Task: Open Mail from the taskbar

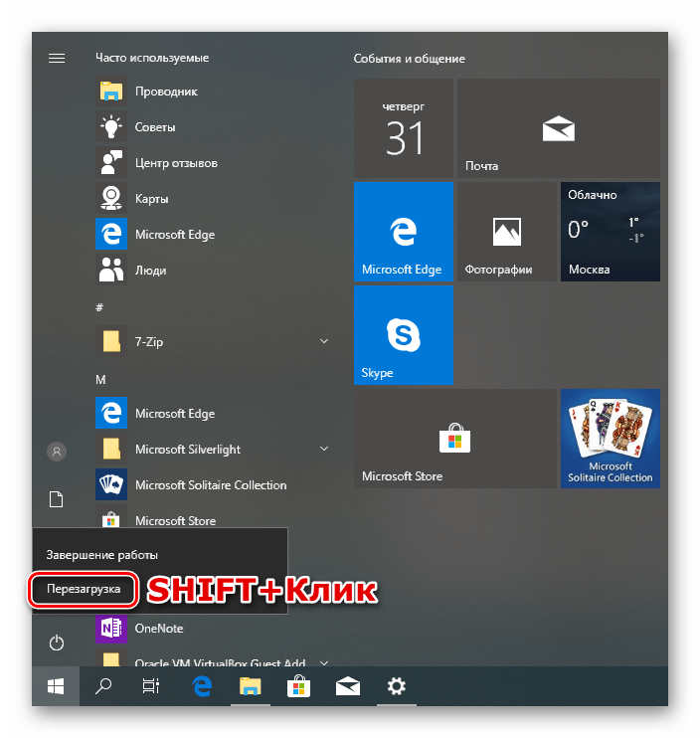Action: click(348, 686)
